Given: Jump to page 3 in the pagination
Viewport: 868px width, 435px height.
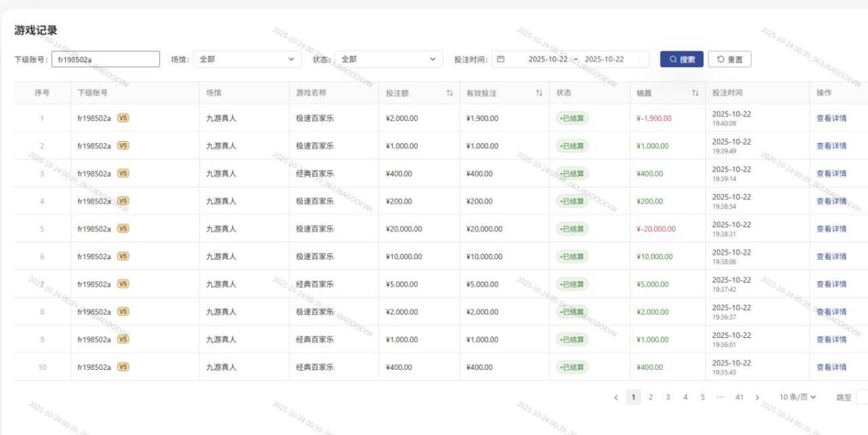Looking at the screenshot, I should tap(669, 397).
